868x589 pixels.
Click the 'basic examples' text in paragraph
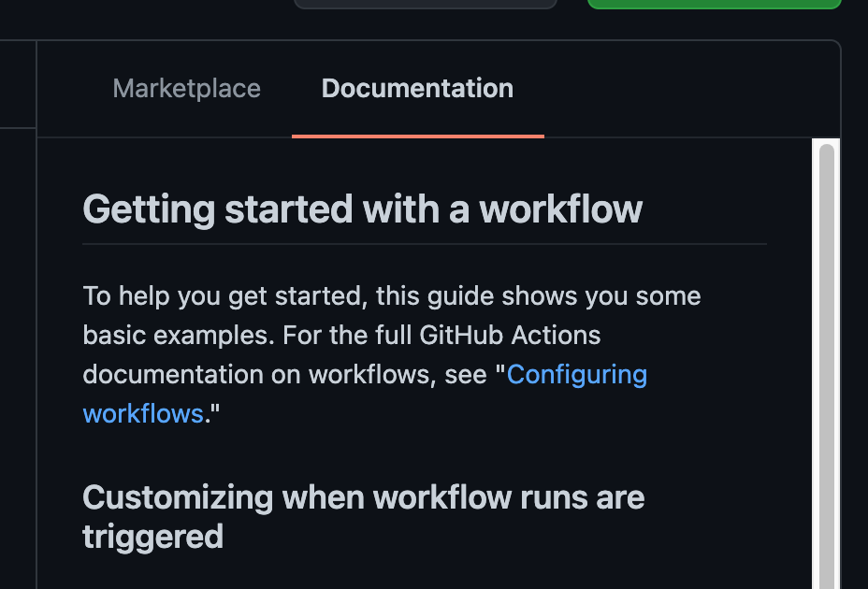(x=179, y=336)
